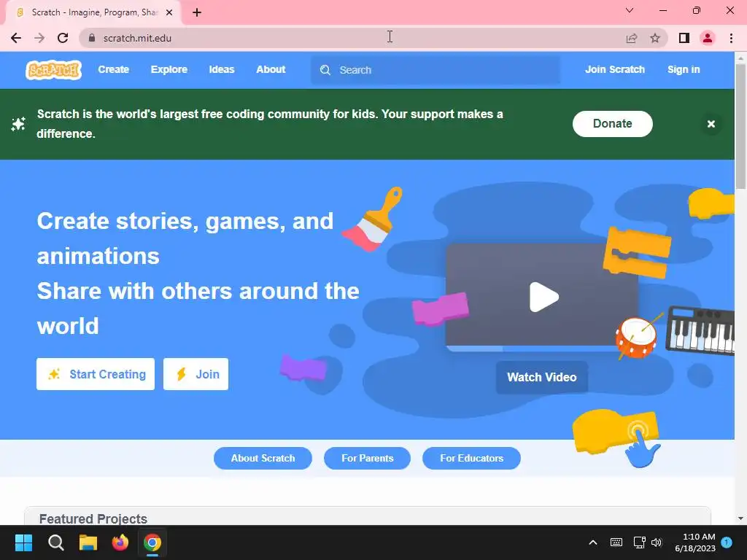
Task: Open the notification badge icon
Action: 727,542
